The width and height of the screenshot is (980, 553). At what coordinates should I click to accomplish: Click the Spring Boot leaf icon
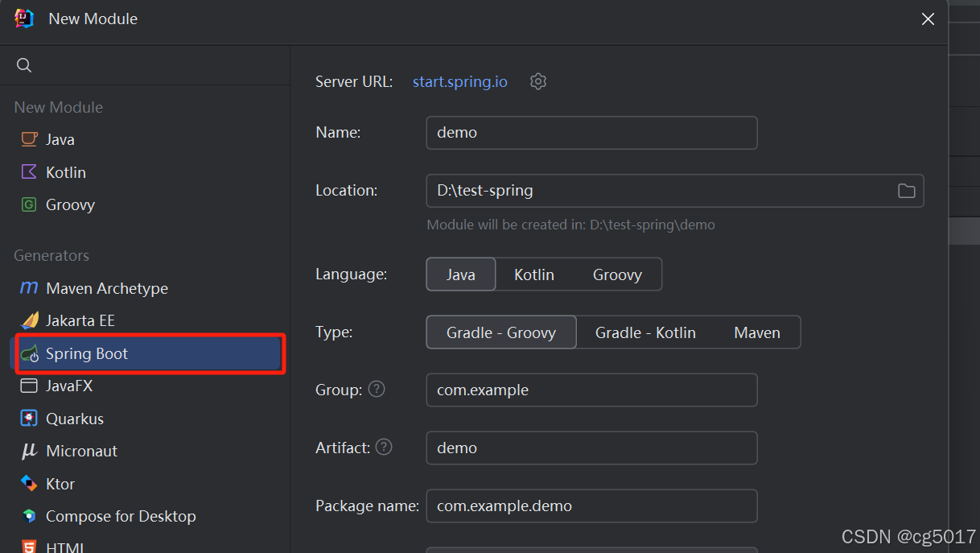[30, 353]
